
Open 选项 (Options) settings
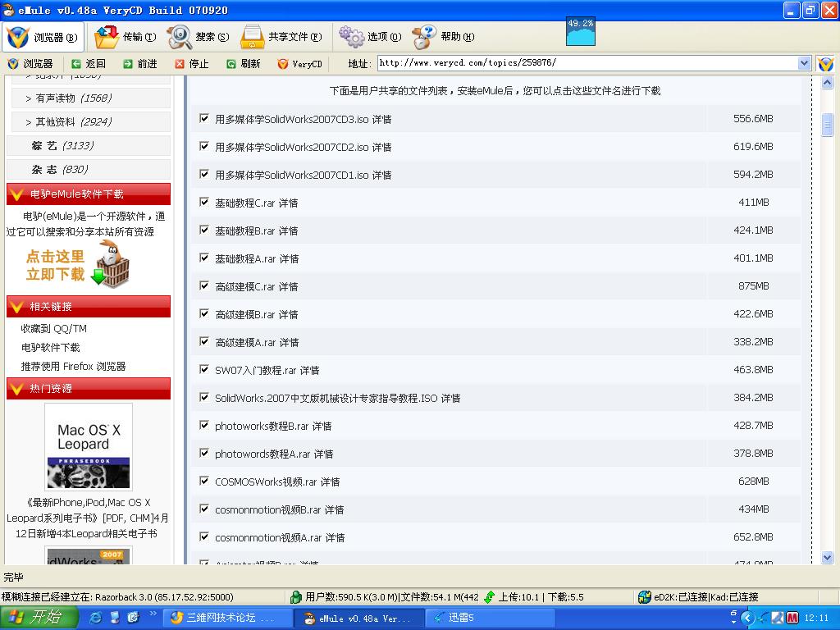pos(370,37)
